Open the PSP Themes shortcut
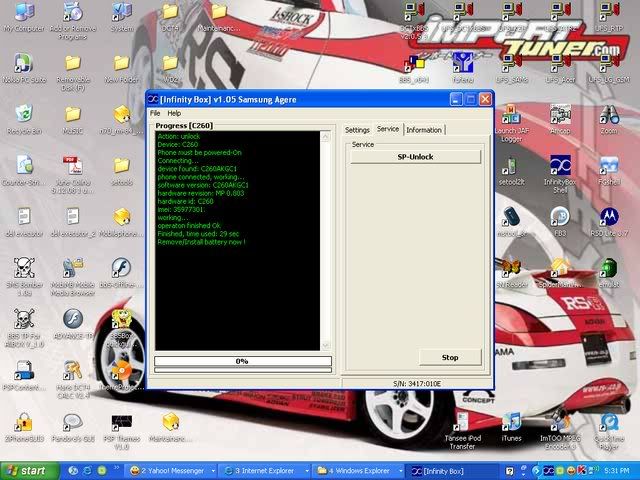 pyautogui.click(x=122, y=432)
